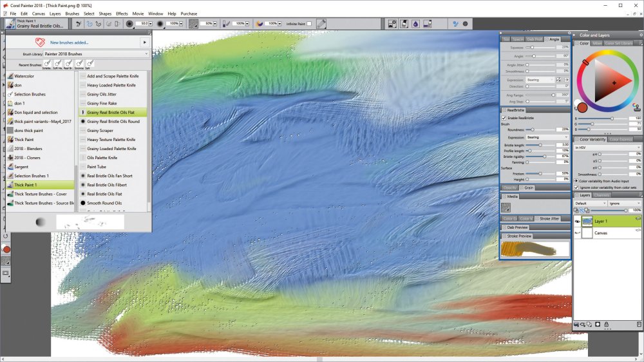The height and width of the screenshot is (362, 644).
Task: Click the opacity dab preview icon
Action: tap(160, 24)
